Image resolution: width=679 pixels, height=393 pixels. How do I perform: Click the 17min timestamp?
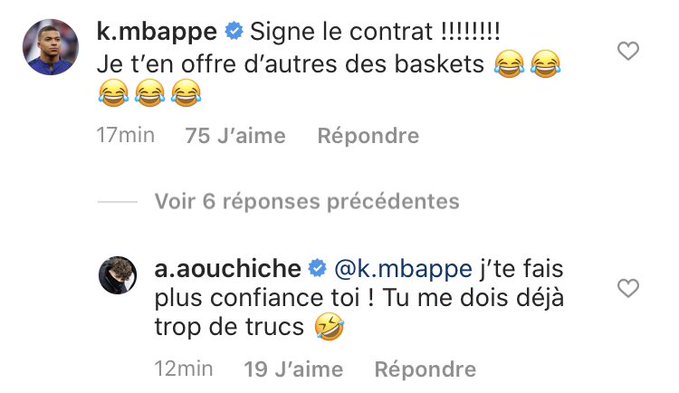(x=126, y=135)
